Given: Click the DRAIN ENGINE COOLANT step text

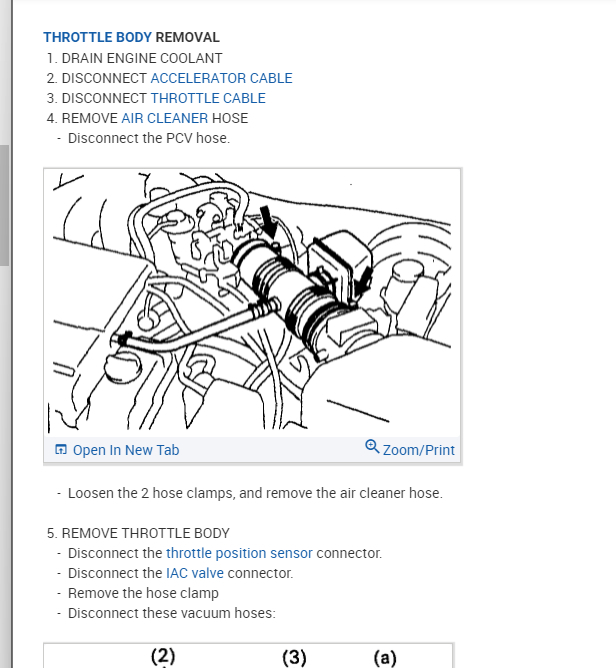Looking at the screenshot, I should pyautogui.click(x=142, y=58).
